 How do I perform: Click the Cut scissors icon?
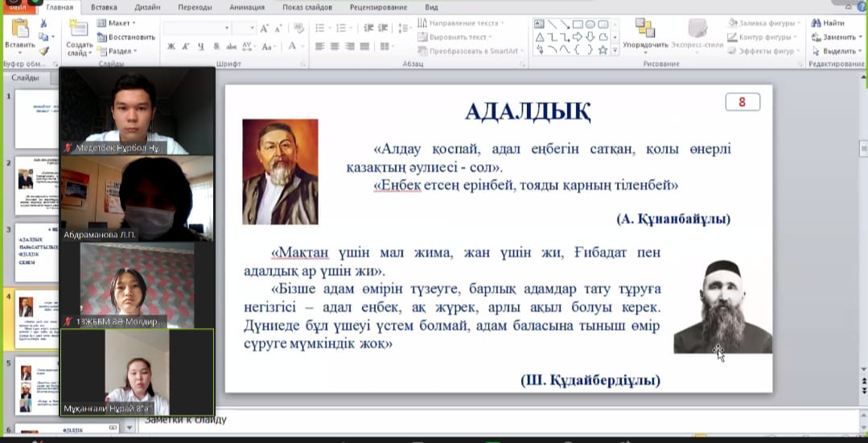pos(43,24)
